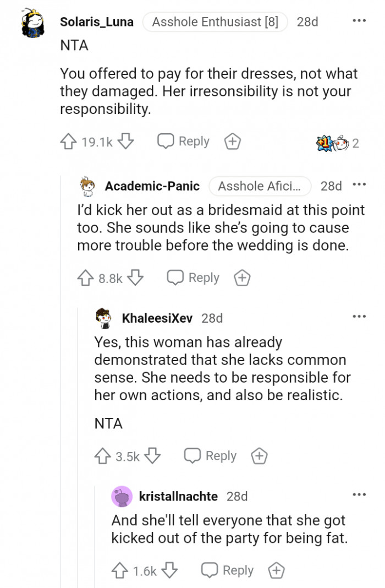Click kristallnachte's purple avatar
This screenshot has width=385, height=588.
click(x=122, y=497)
